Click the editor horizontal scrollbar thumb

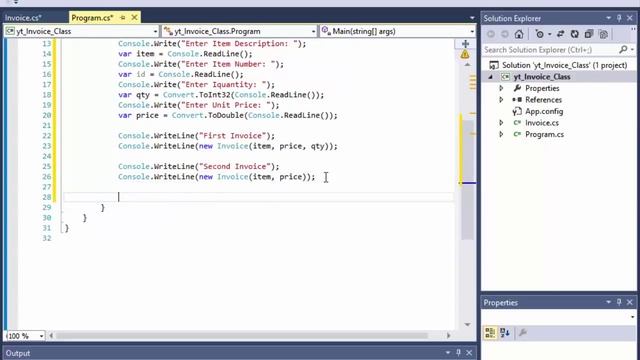(x=242, y=336)
